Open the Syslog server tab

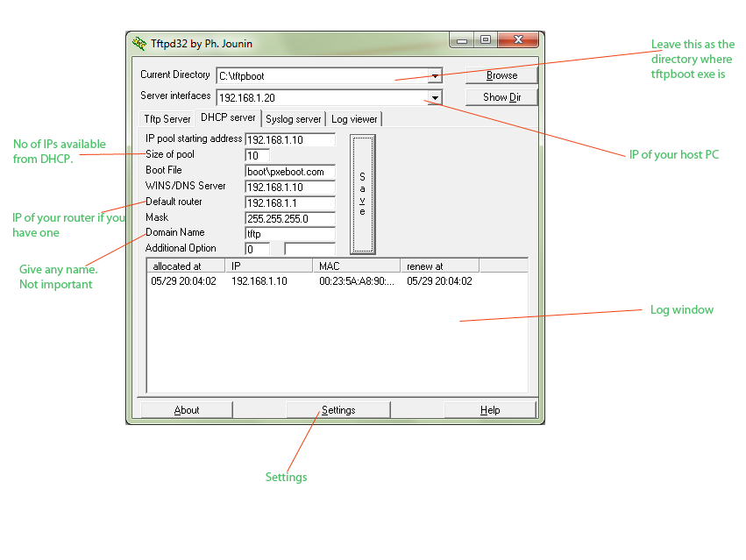pos(293,119)
